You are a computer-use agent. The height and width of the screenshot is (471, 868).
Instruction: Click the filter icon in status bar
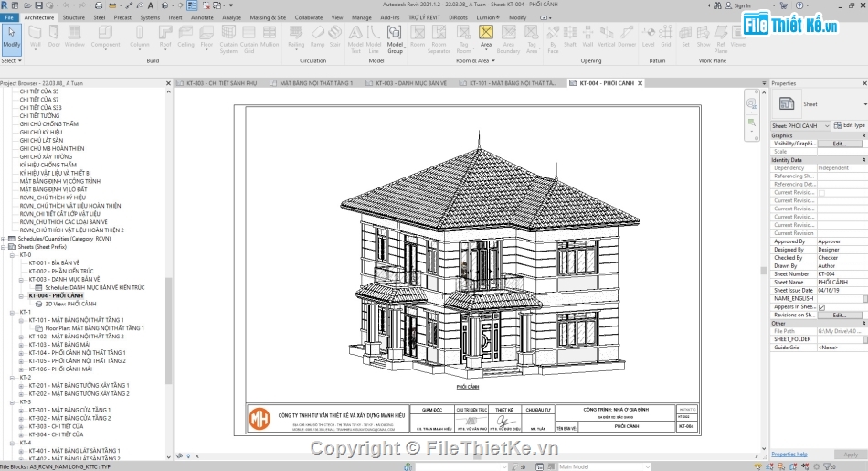coord(827,466)
